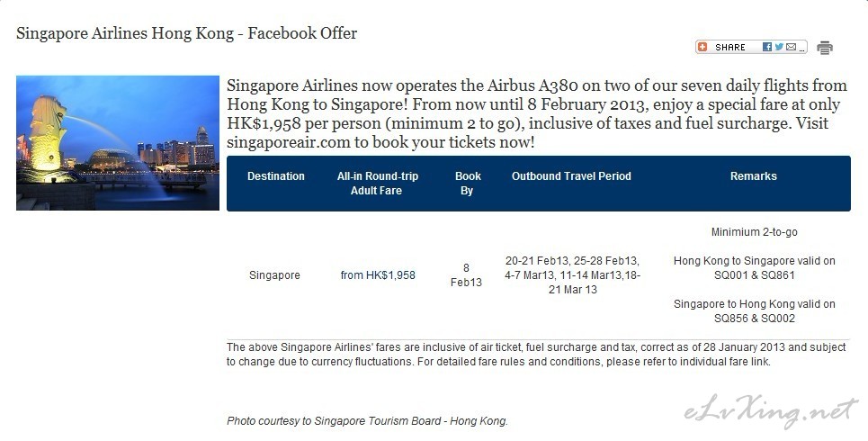Click the SHARE button label
This screenshot has width=868, height=441.
[730, 47]
